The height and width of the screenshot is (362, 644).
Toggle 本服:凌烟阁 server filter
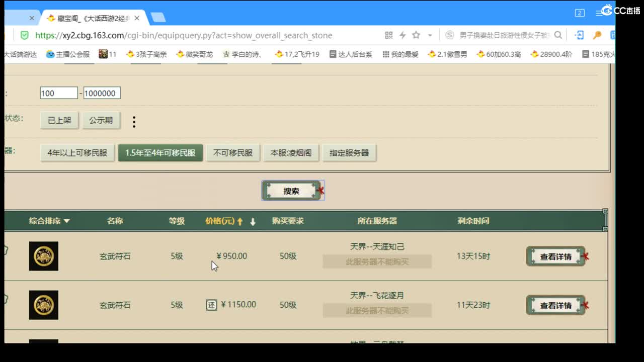(x=291, y=153)
